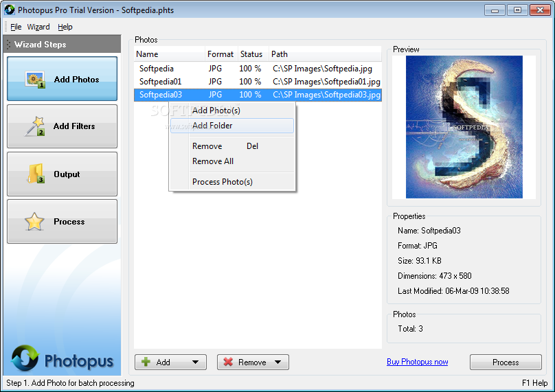Open the Add Photos wizard step

click(x=62, y=78)
